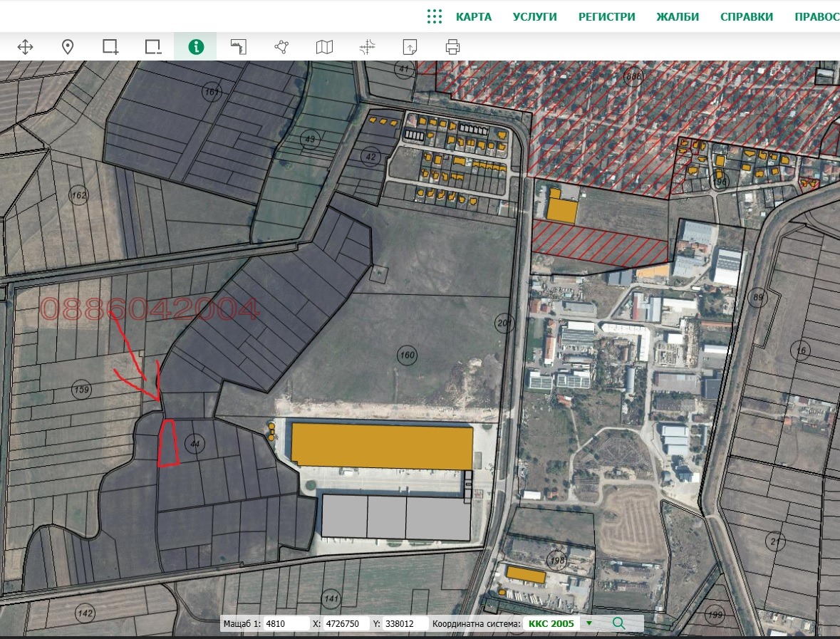
Task: Select the pan/move map tool
Action: tap(25, 47)
